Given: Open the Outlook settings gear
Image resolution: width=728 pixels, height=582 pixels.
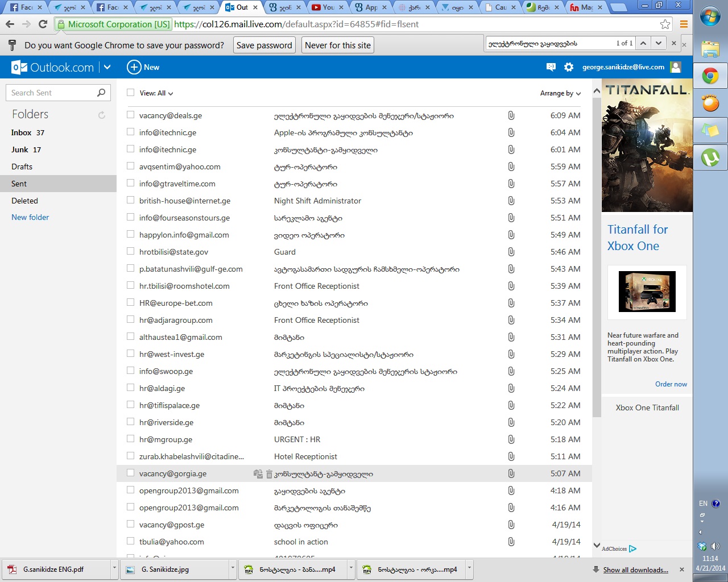Looking at the screenshot, I should click(568, 67).
